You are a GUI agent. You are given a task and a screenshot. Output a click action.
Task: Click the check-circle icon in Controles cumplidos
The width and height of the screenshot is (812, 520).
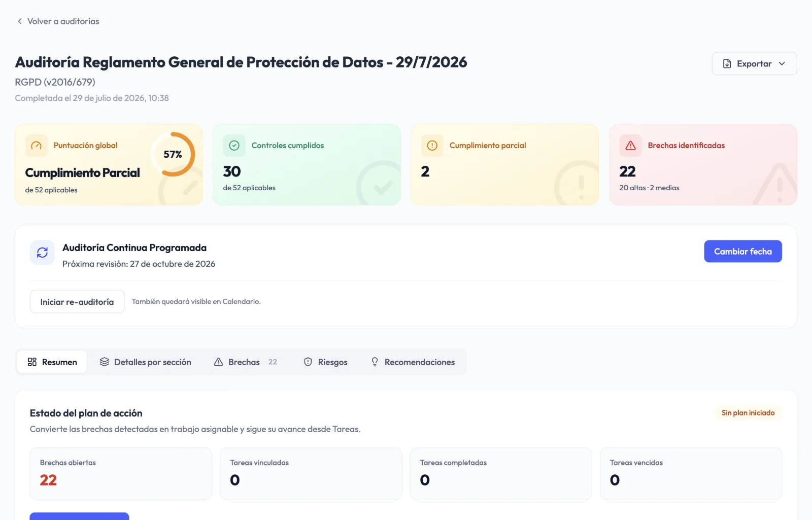pyautogui.click(x=234, y=146)
